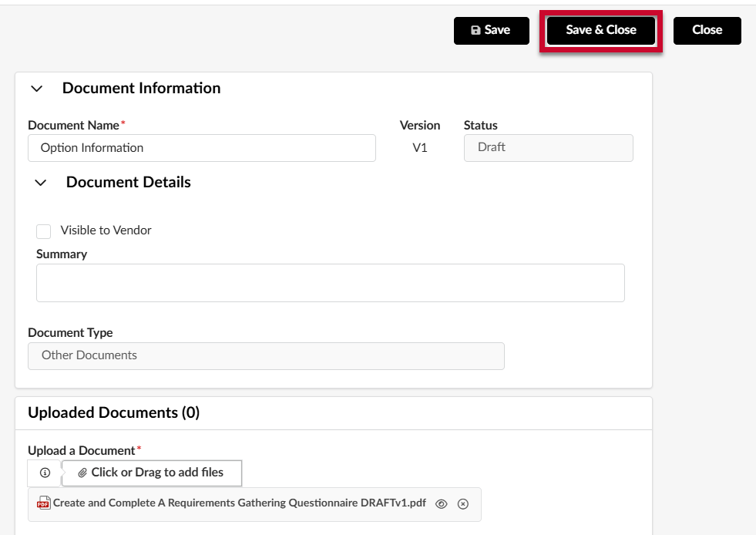Click the Save & Close button
Screen dimensions: 756x535
601,30
